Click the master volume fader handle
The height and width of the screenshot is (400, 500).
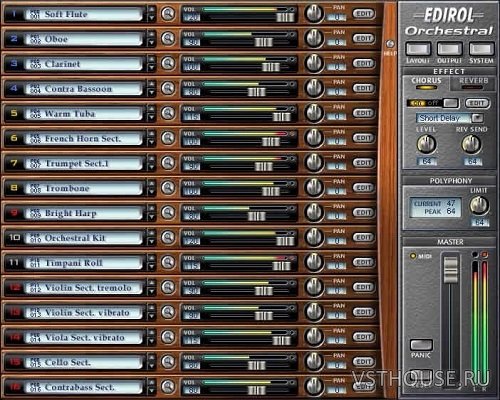click(x=451, y=269)
